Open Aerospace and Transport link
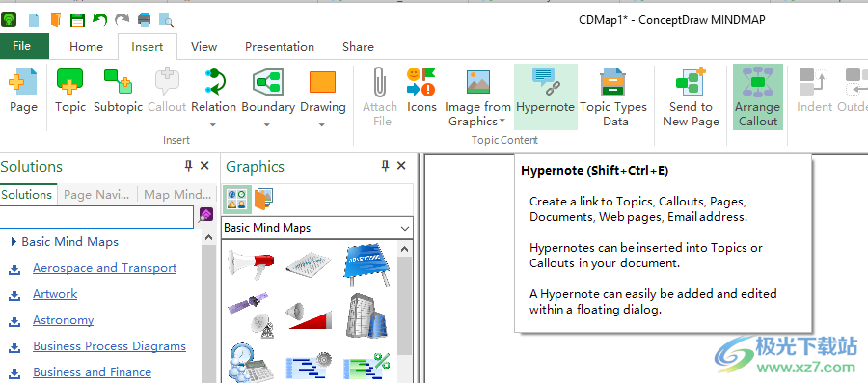This screenshot has height=383, width=868. [x=104, y=268]
